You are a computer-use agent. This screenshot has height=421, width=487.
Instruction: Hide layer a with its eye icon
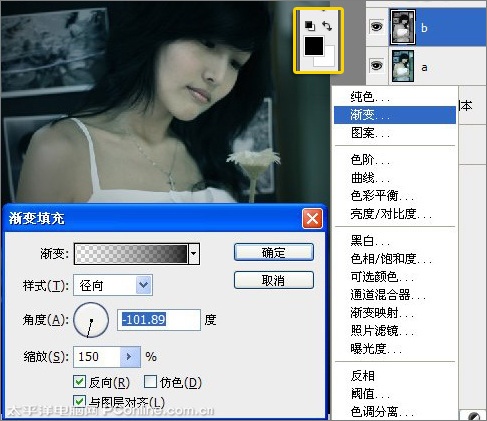coord(377,65)
